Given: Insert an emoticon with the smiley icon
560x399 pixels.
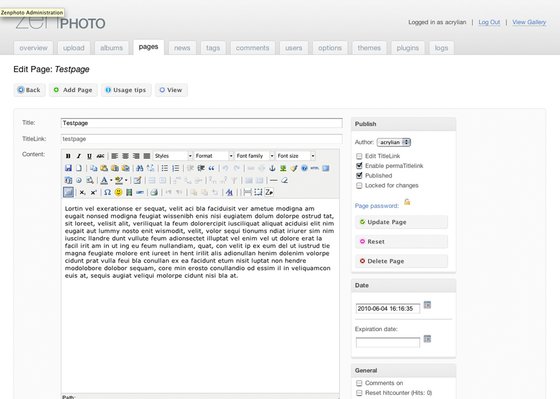Looking at the screenshot, I should [x=118, y=192].
